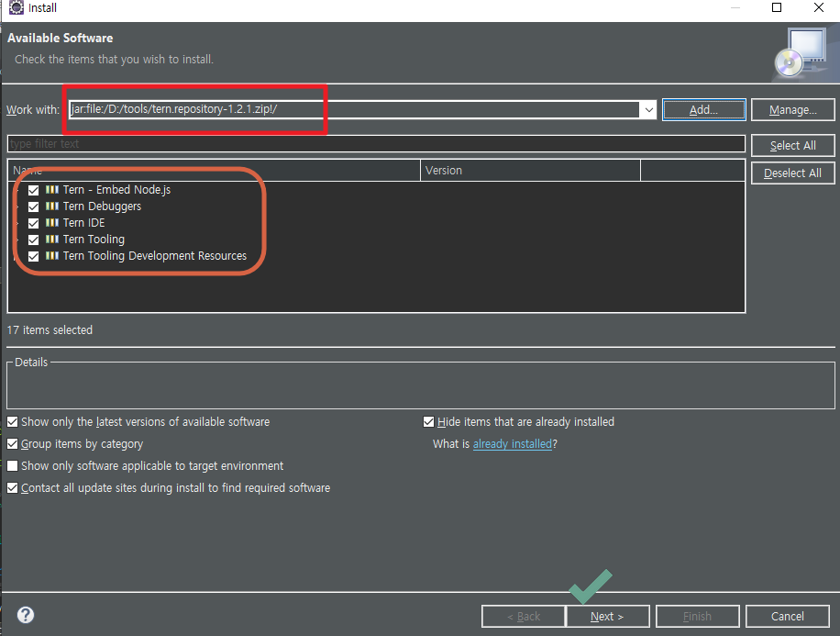Click the Tern - Embed Node.js category icon
Screen dimensions: 840x636
52,190
